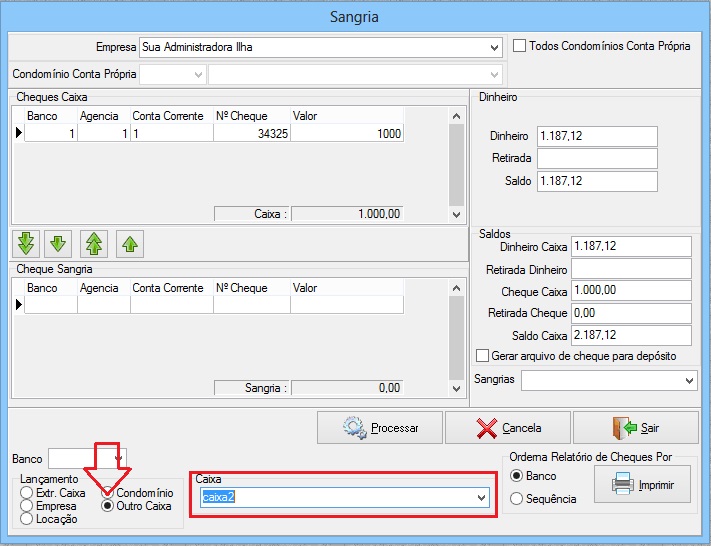Click the Dinheiro Caixa field in Saldos
The height and width of the screenshot is (547, 711).
click(x=631, y=246)
